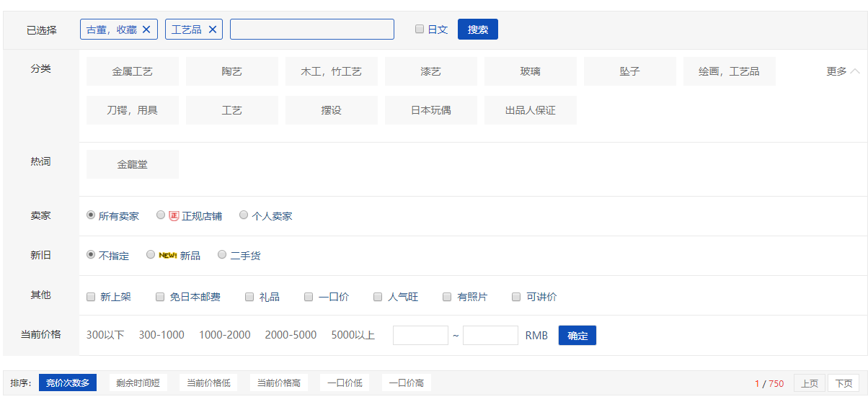Select the 不指定 condition radio
868x407 pixels.
(91, 254)
